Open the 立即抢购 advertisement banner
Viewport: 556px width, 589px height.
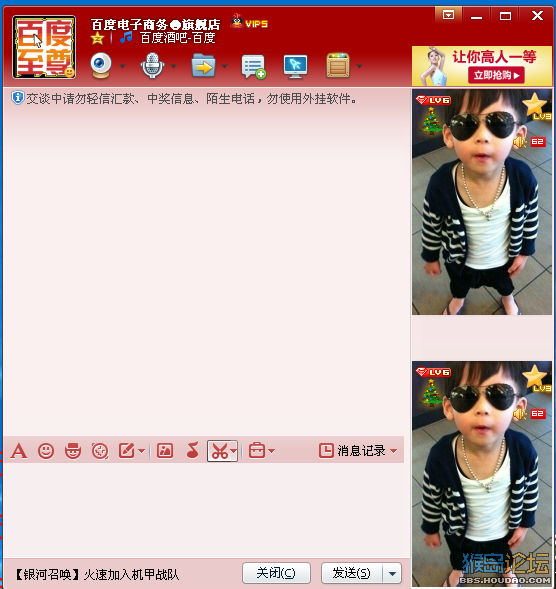tap(482, 66)
